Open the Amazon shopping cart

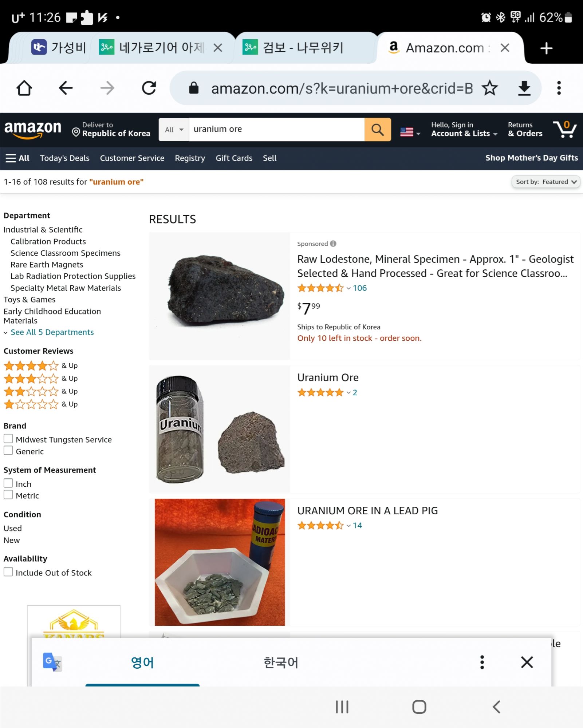pyautogui.click(x=565, y=129)
